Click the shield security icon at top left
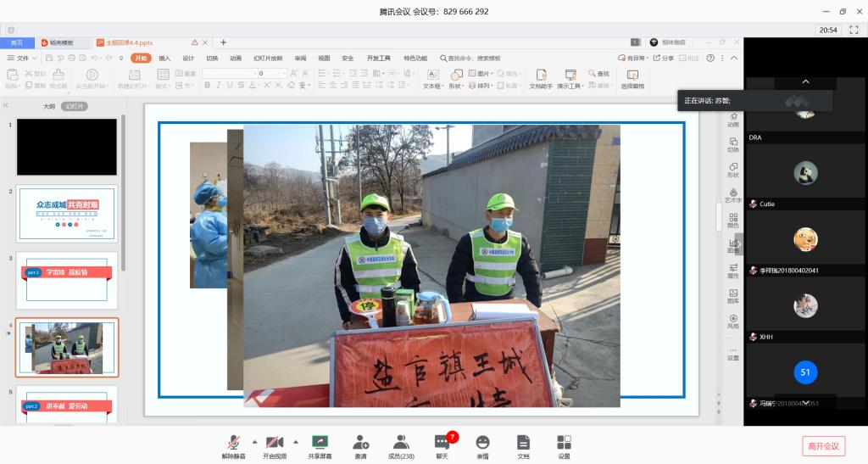Image resolution: width=868 pixels, height=464 pixels. 11,30
